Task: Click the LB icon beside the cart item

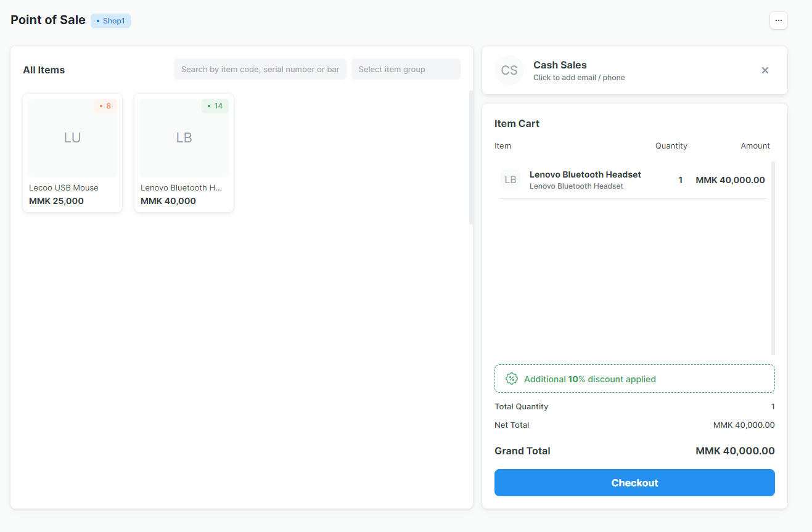Action: pyautogui.click(x=510, y=179)
